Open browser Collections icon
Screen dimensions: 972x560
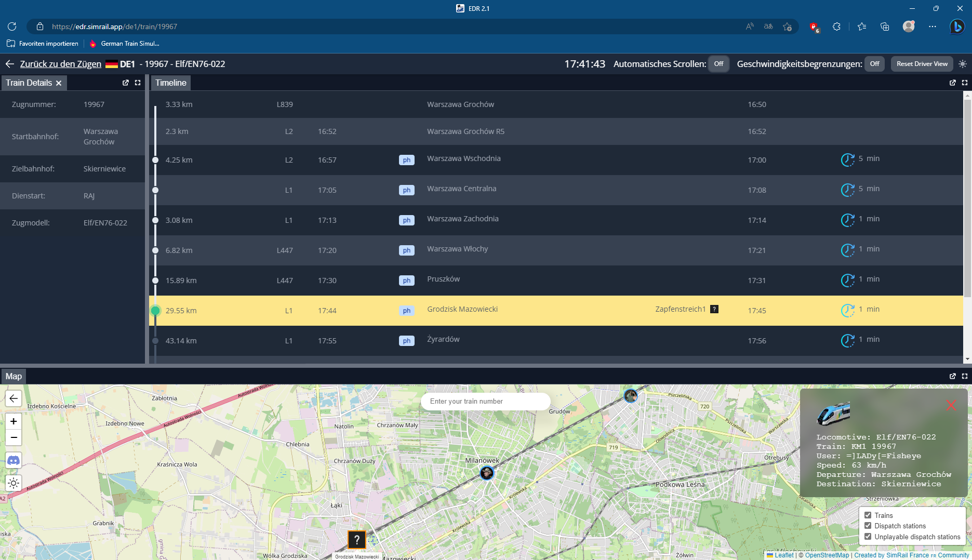pyautogui.click(x=885, y=26)
